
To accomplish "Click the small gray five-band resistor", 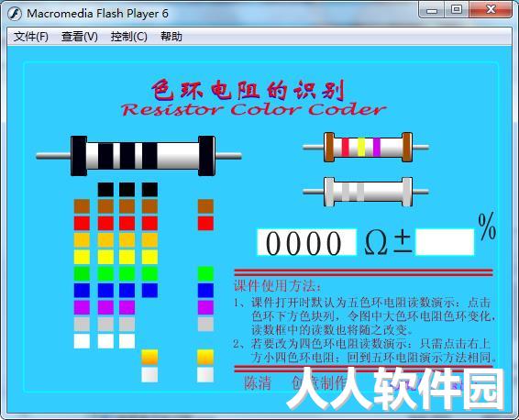I will click(x=366, y=192).
